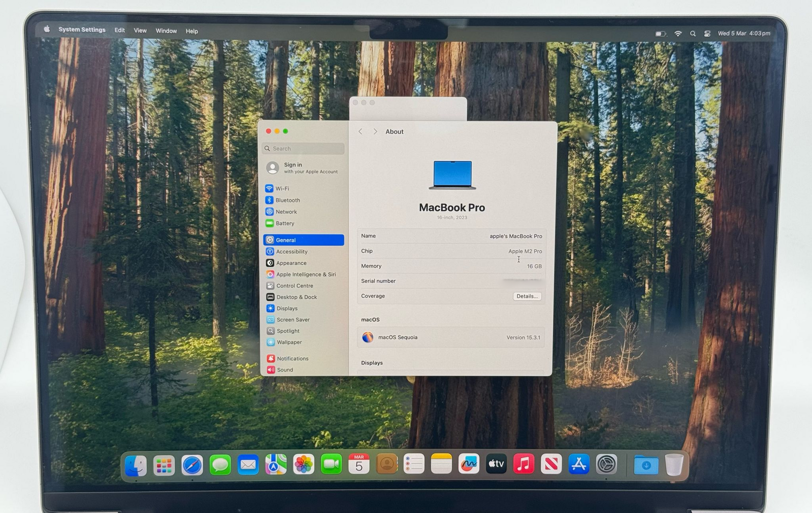Open Spotlight search from the menu bar

[693, 33]
